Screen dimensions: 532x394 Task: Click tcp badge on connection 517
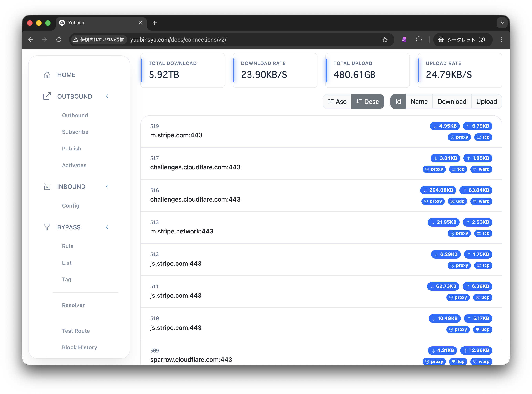pos(458,169)
